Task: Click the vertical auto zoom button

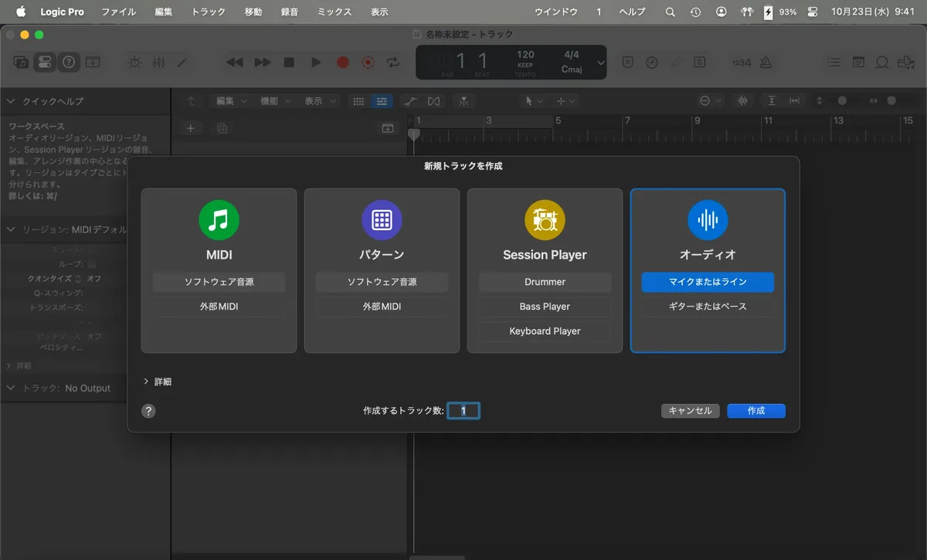Action: [771, 101]
